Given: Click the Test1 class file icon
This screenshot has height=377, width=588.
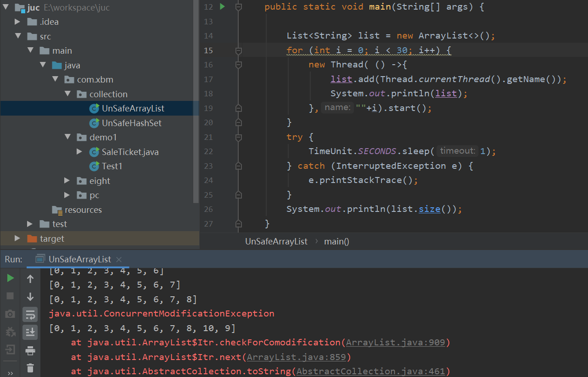Looking at the screenshot, I should click(94, 166).
